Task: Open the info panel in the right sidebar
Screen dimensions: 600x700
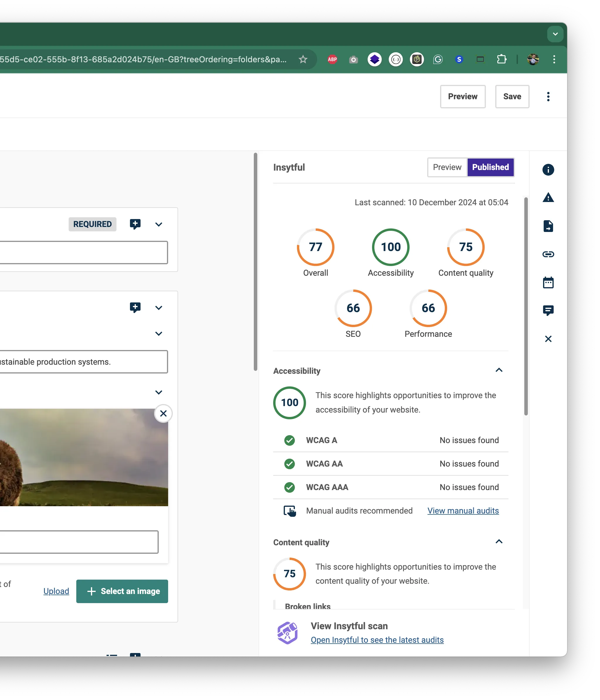Action: pyautogui.click(x=548, y=170)
